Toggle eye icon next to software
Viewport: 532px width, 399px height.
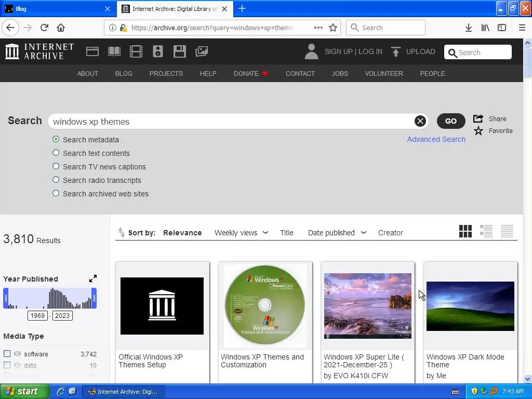click(x=17, y=354)
